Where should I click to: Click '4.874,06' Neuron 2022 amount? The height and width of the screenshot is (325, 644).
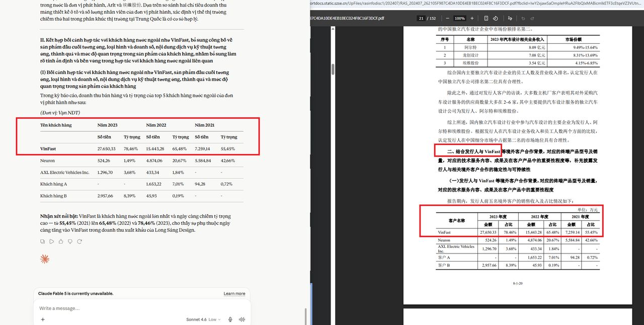pyautogui.click(x=155, y=161)
